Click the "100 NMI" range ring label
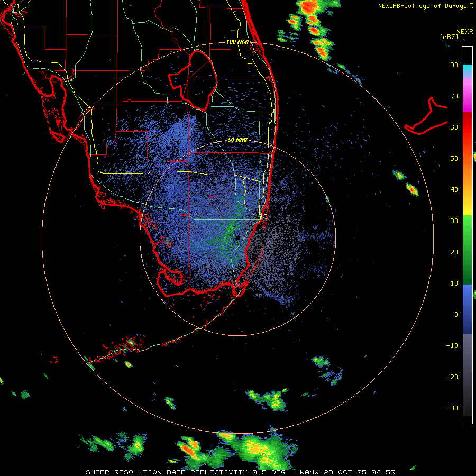This screenshot has height=476, width=476. pos(237,42)
